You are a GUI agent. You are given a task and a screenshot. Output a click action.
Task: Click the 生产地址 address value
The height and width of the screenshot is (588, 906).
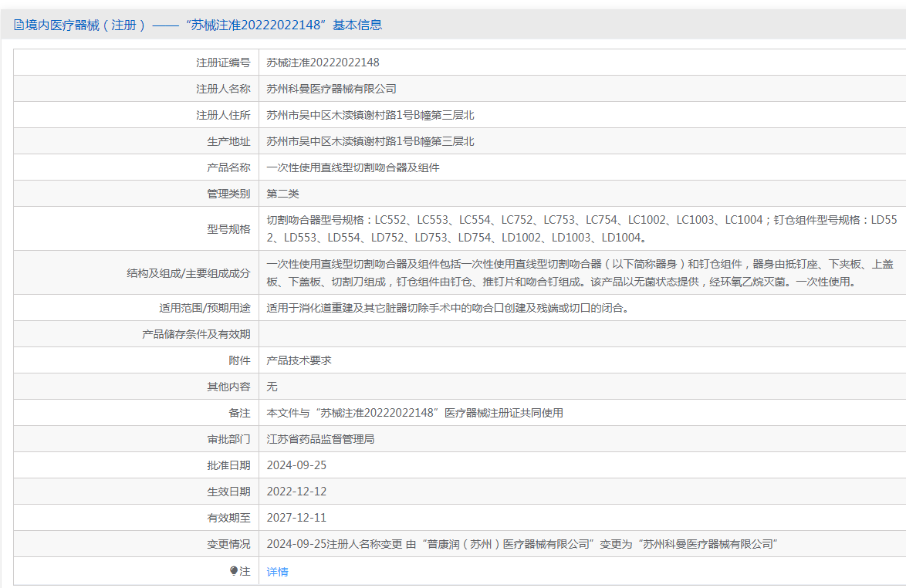tap(370, 141)
